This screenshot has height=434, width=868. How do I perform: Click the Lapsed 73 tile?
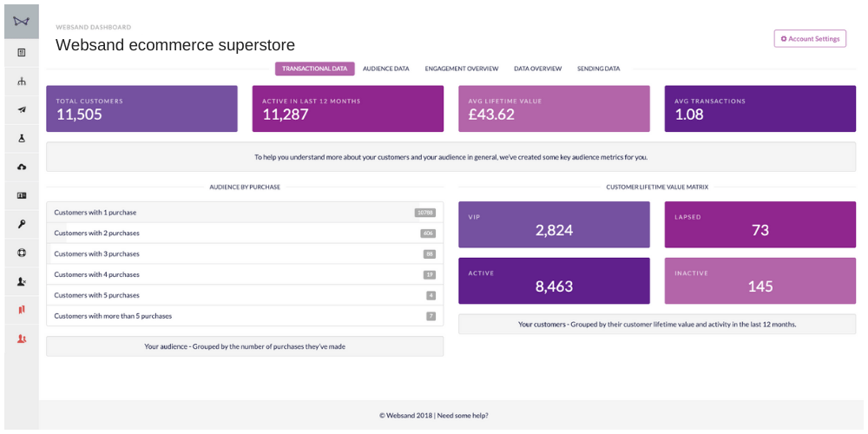click(760, 224)
